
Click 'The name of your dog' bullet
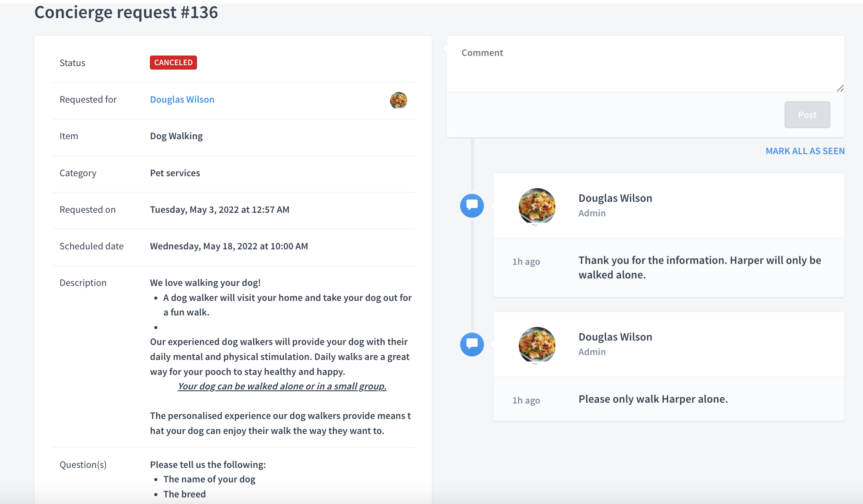pos(209,479)
